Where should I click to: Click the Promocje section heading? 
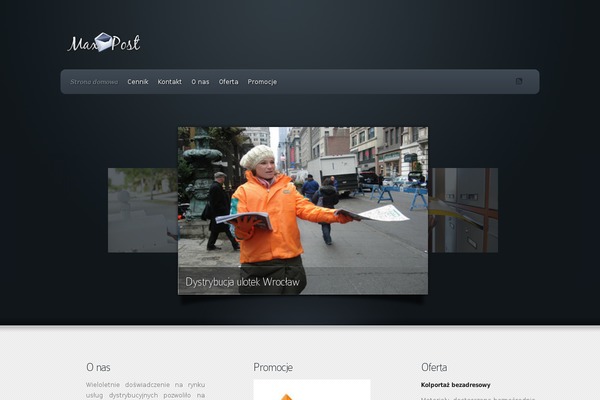click(273, 367)
